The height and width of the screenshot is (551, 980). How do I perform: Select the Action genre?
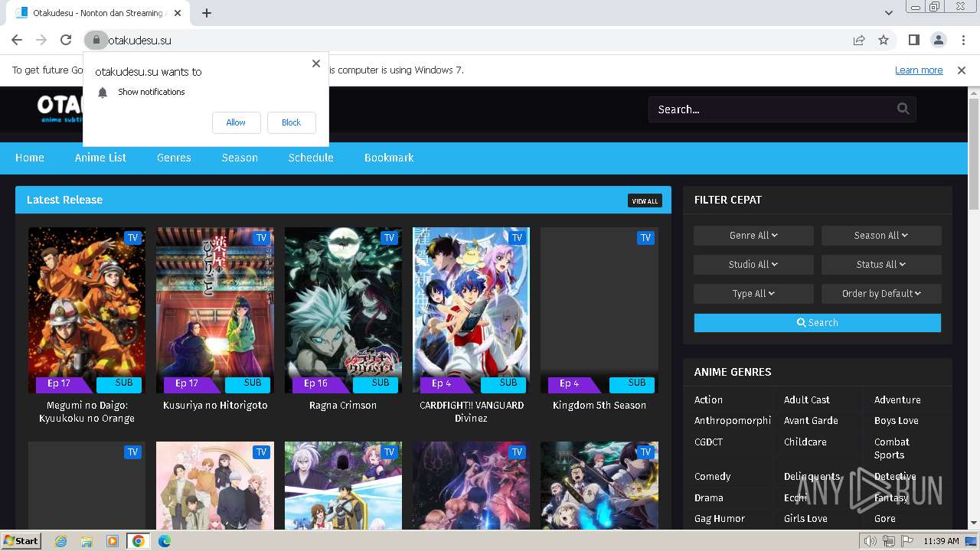[708, 399]
